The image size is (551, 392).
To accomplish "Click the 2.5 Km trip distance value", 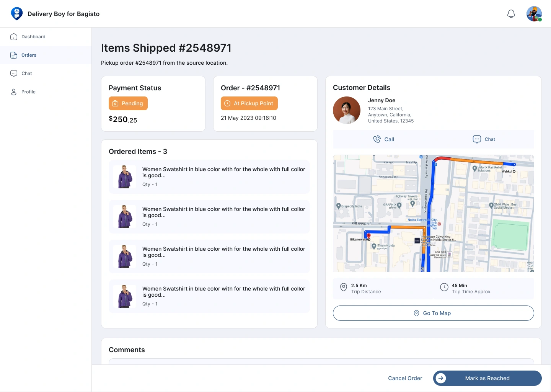I will point(359,286).
